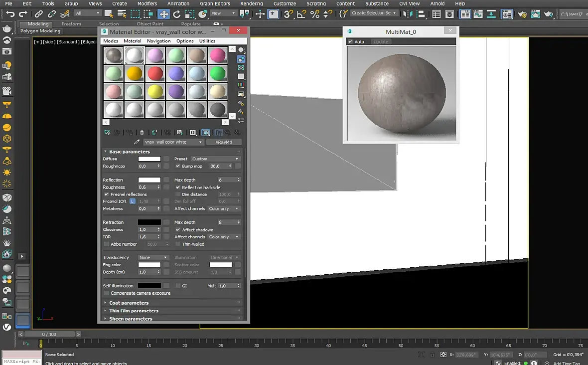The height and width of the screenshot is (365, 588).
Task: Click the VRayMtl material type button
Action: coord(224,142)
